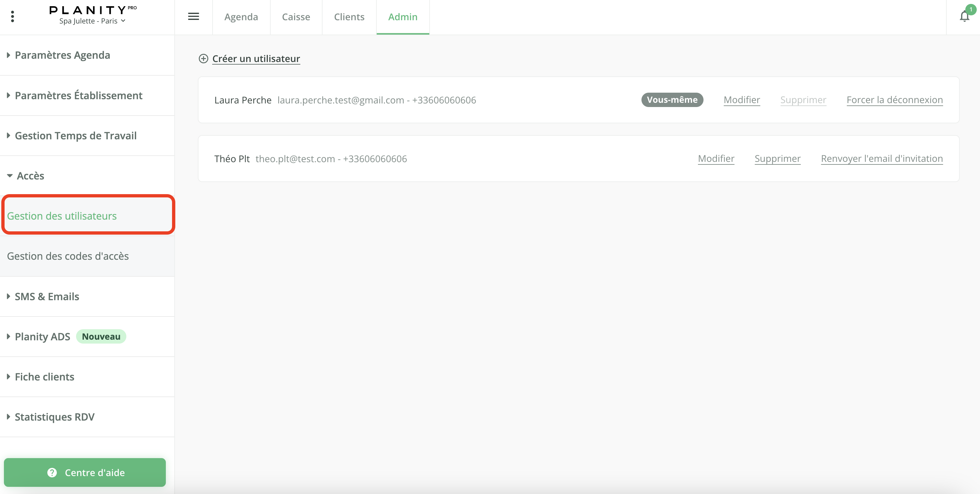Viewport: 980px width, 494px height.
Task: Click the hamburger menu icon
Action: [x=193, y=16]
